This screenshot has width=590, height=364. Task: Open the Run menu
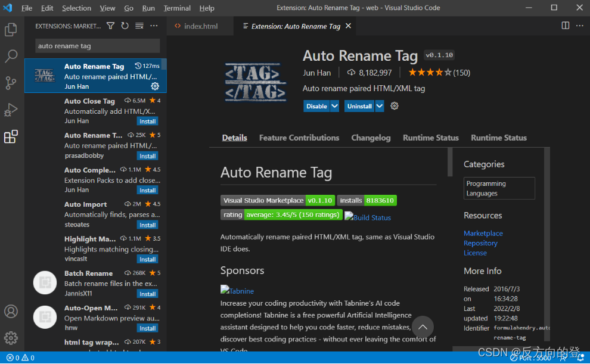pyautogui.click(x=148, y=8)
